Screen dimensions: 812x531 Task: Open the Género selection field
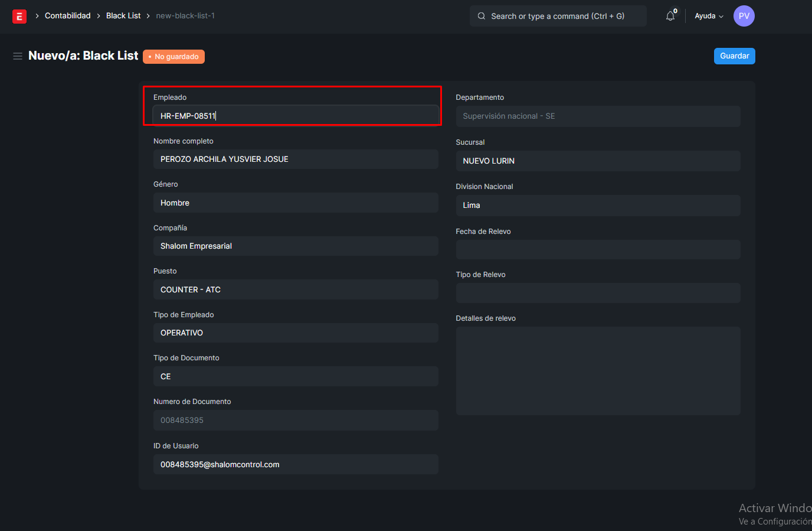point(295,203)
